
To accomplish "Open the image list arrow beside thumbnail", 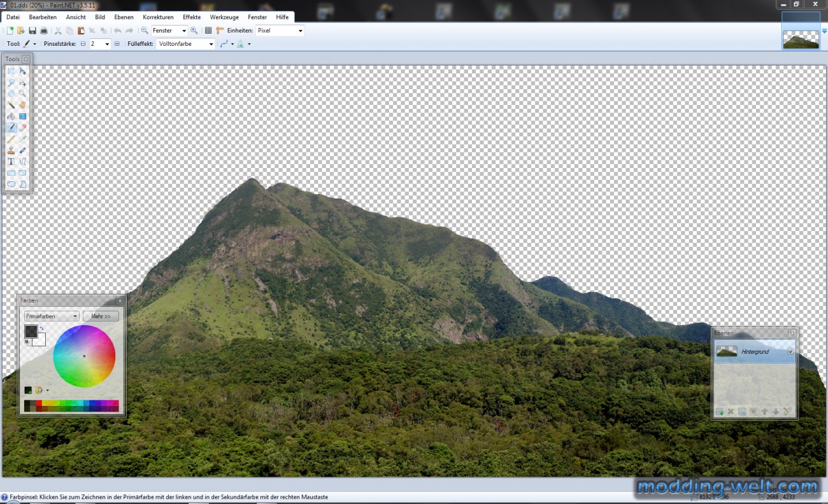I will click(x=824, y=31).
